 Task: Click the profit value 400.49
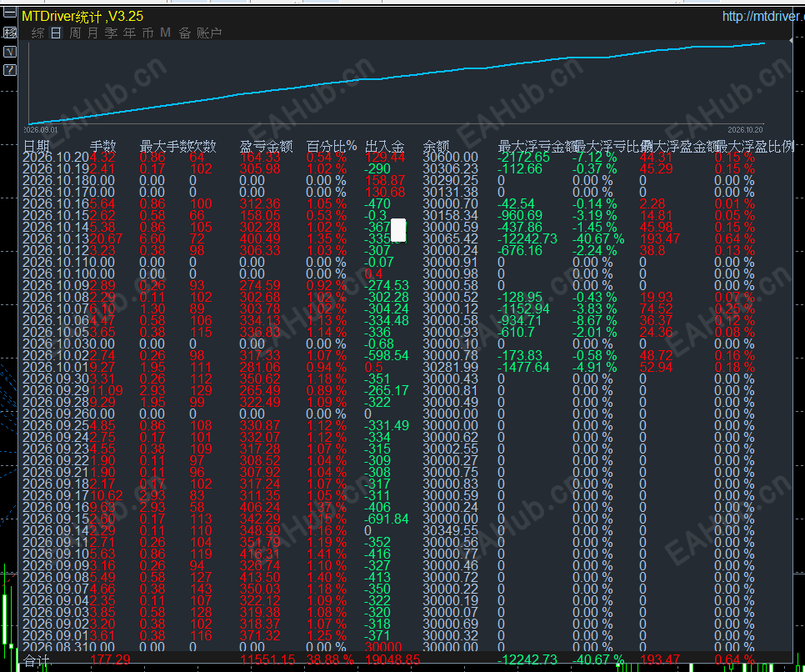tap(260, 239)
